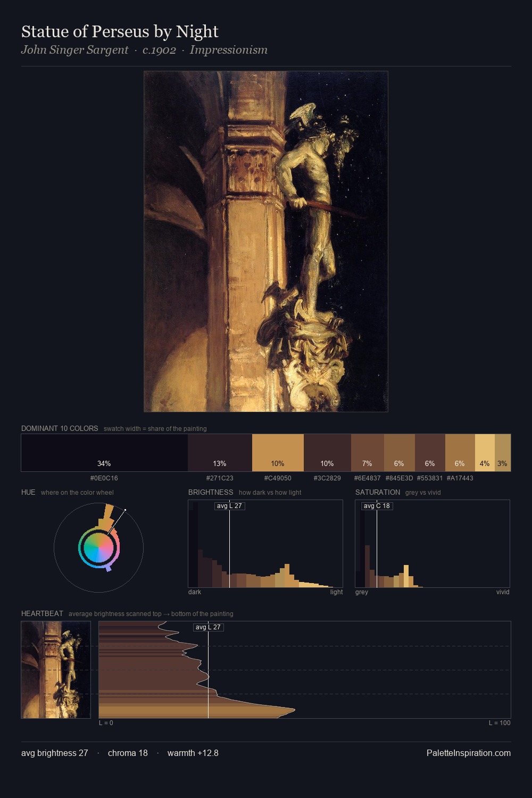Click the "vivid" axis label under Saturation
This screenshot has height=798, width=532.
pyautogui.click(x=503, y=592)
